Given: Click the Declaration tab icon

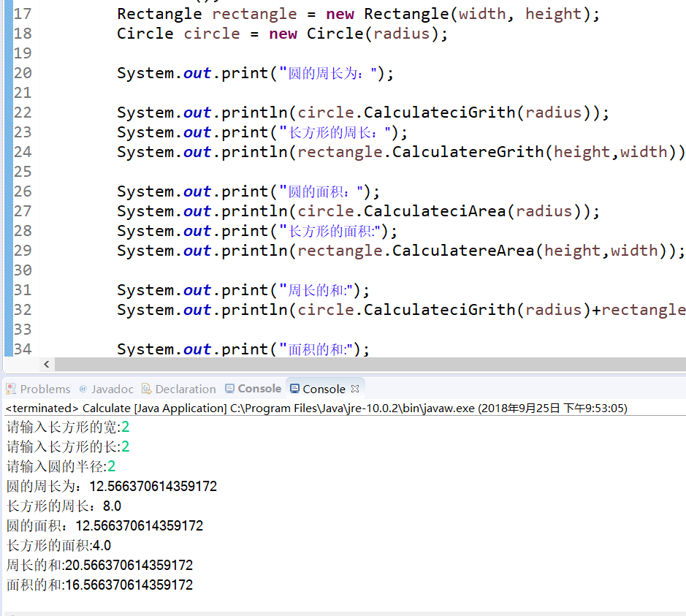Looking at the screenshot, I should point(147,389).
